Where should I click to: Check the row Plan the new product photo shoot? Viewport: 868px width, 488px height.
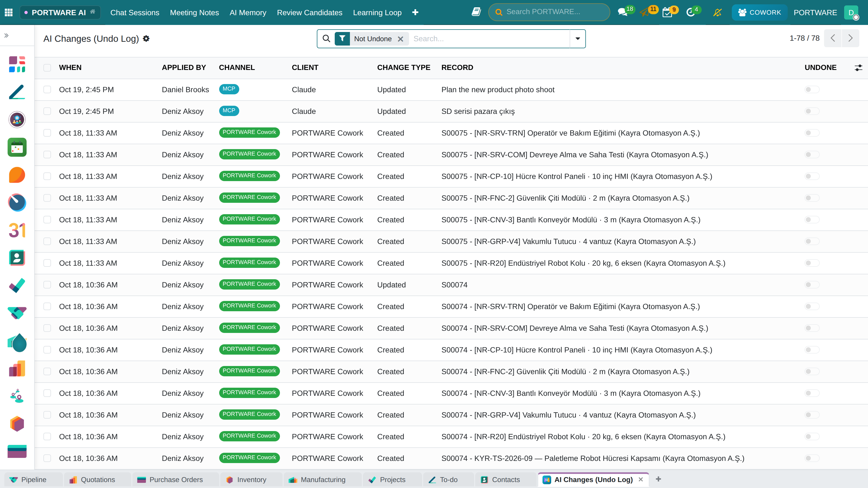pyautogui.click(x=47, y=89)
